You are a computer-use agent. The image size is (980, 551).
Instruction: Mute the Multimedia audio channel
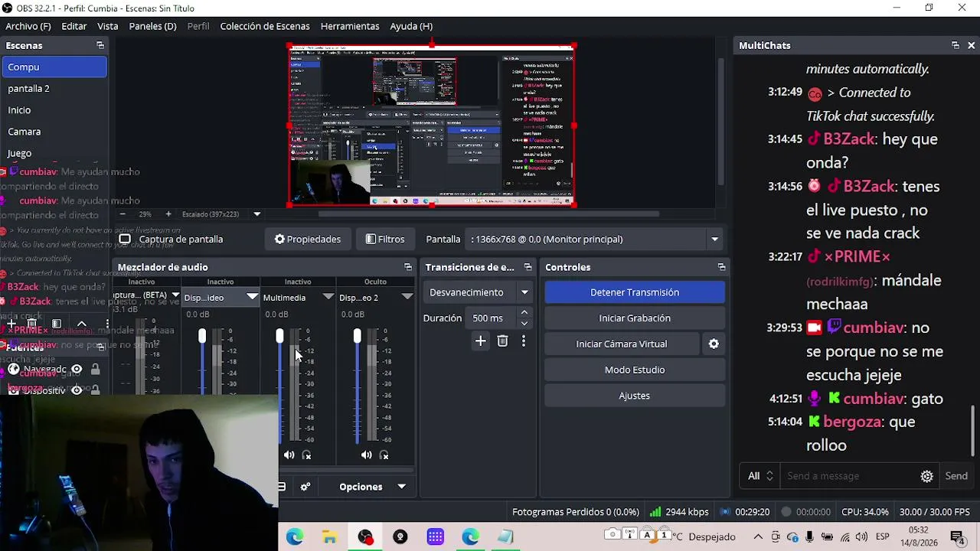[289, 455]
